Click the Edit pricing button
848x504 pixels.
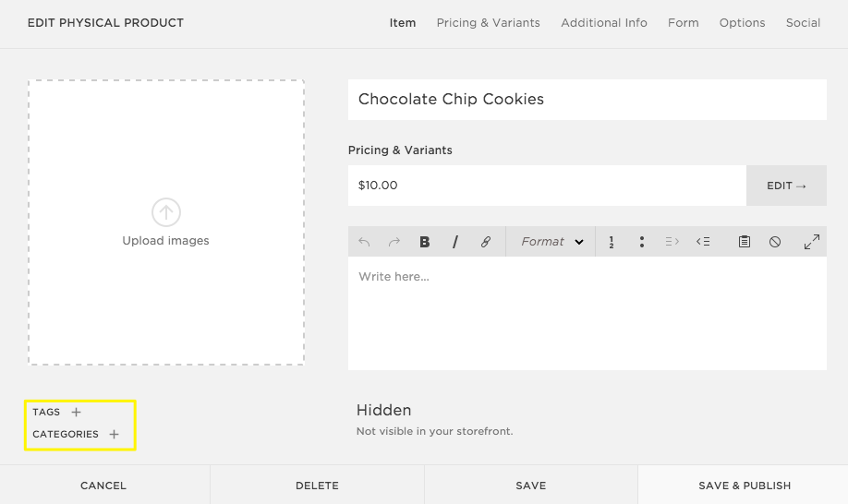(786, 186)
